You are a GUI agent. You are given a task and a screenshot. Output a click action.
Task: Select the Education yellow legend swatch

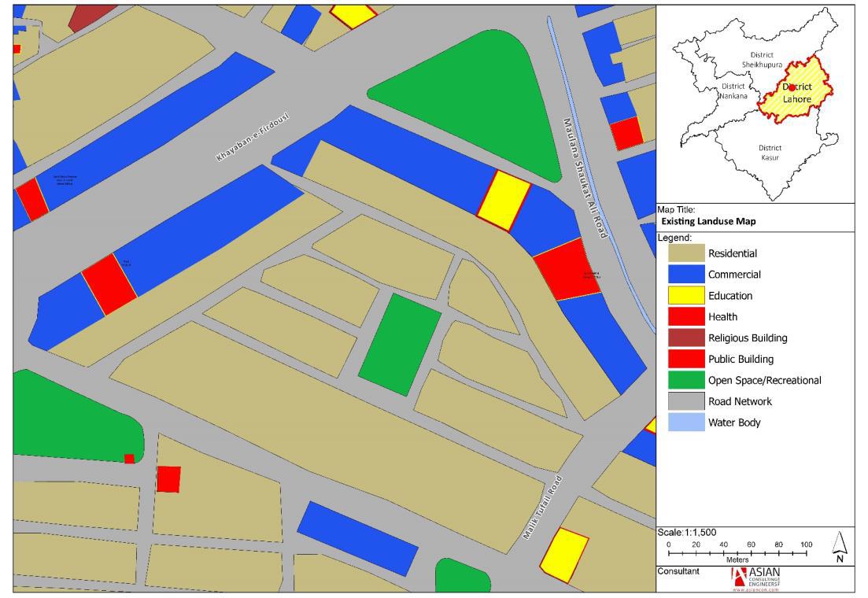pos(686,296)
